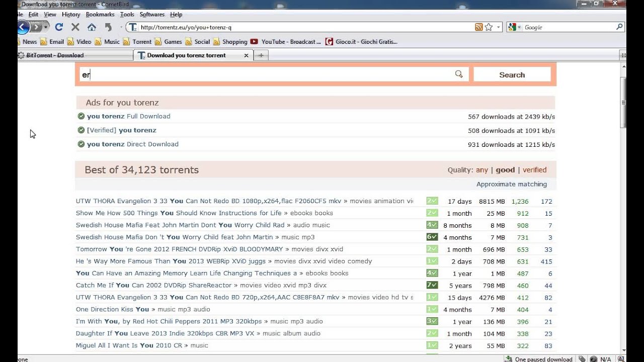The width and height of the screenshot is (644, 362).
Task: Open the Shopping bookmark feed
Action: [230, 42]
